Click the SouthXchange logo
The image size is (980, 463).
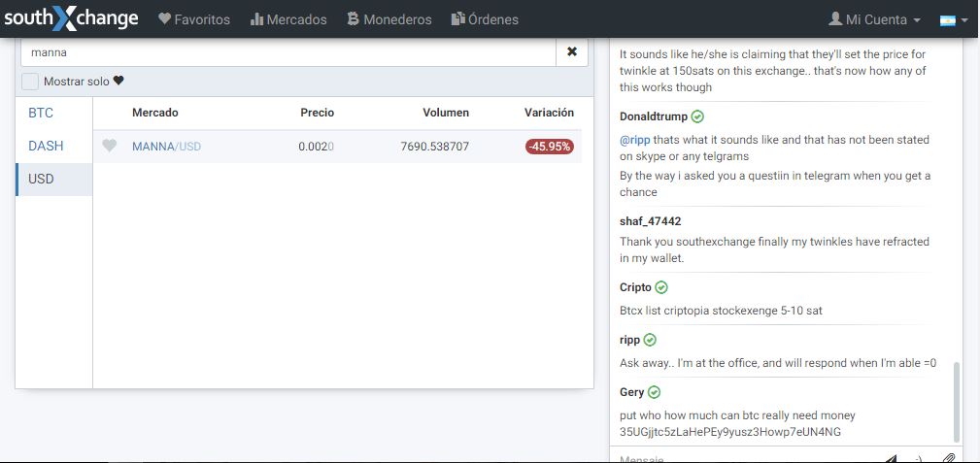[71, 18]
